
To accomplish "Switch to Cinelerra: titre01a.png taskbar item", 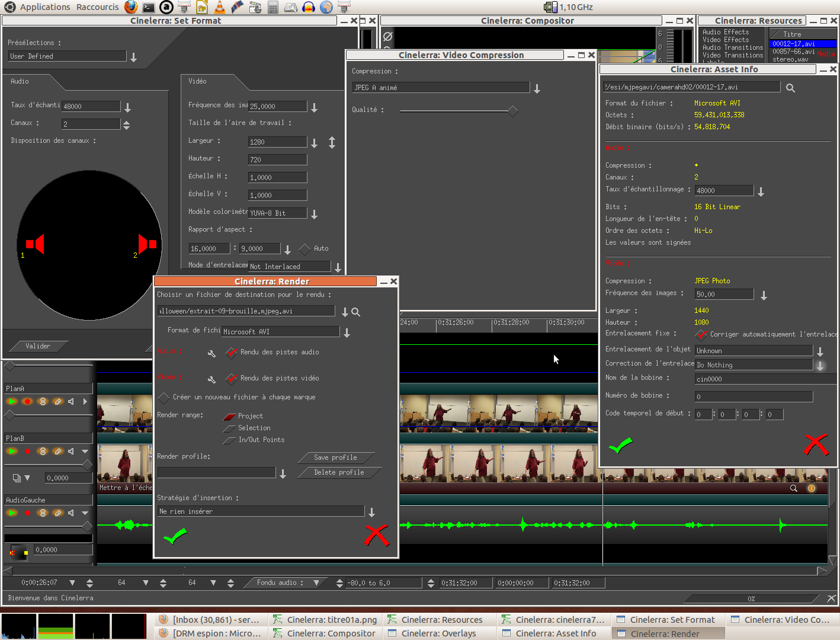I will [325, 620].
